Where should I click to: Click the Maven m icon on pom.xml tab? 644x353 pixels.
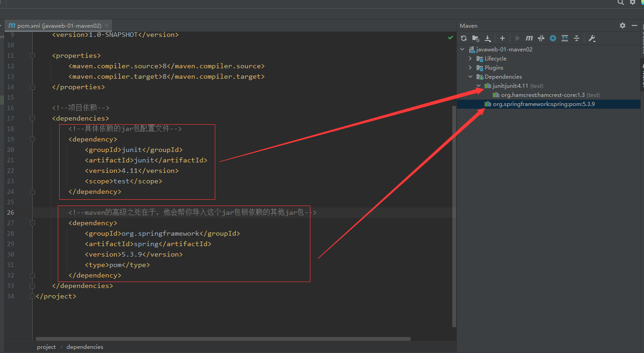point(12,25)
